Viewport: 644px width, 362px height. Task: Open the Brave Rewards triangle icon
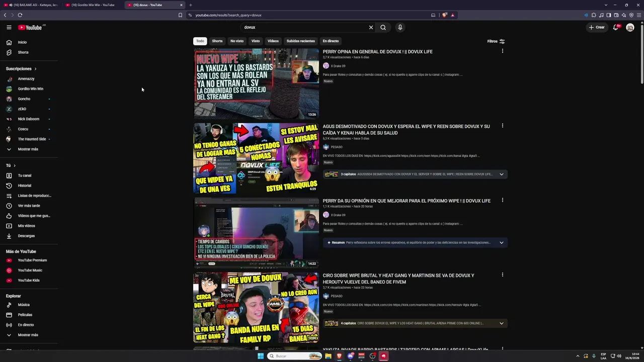pos(452,15)
